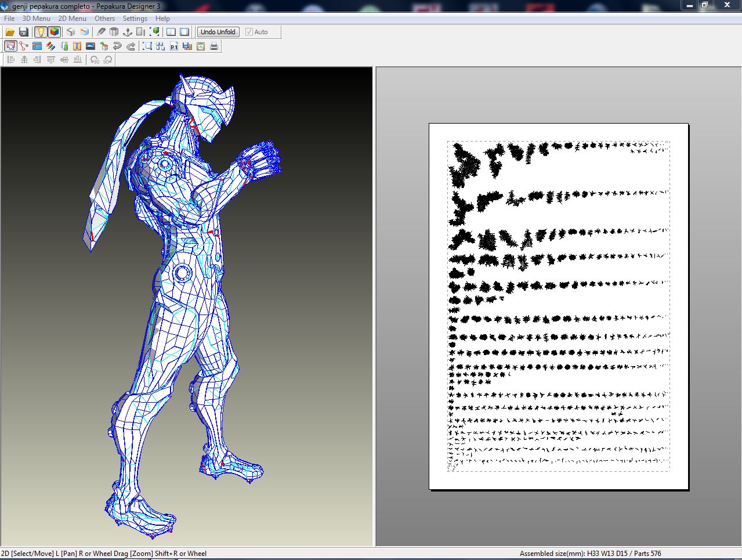742x560 pixels.
Task: Click the undo curved arrow icon
Action: pyautogui.click(x=117, y=46)
